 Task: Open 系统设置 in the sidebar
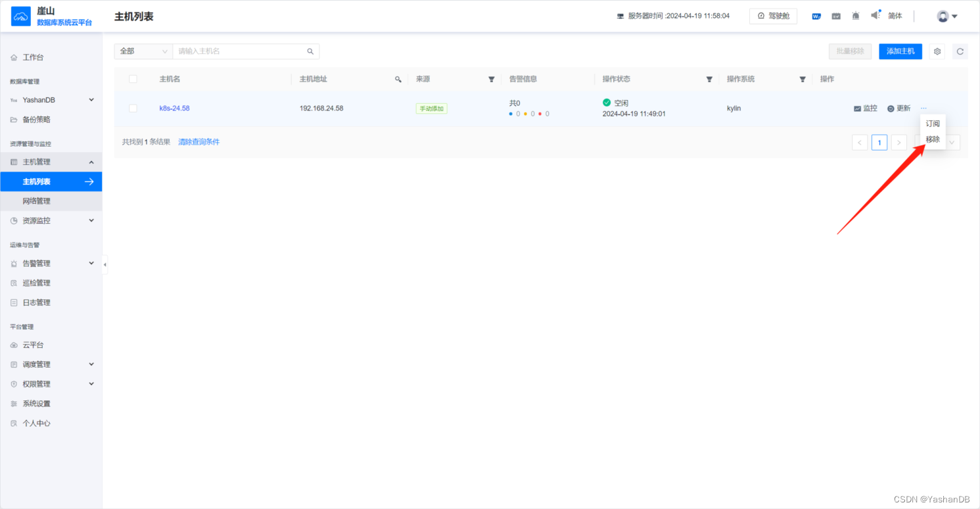tap(51, 404)
